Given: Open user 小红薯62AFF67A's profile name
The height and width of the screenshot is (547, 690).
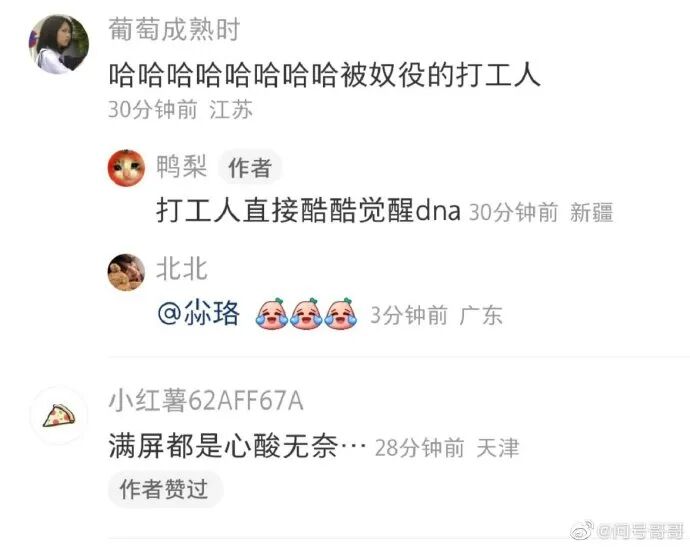Looking at the screenshot, I should (206, 401).
